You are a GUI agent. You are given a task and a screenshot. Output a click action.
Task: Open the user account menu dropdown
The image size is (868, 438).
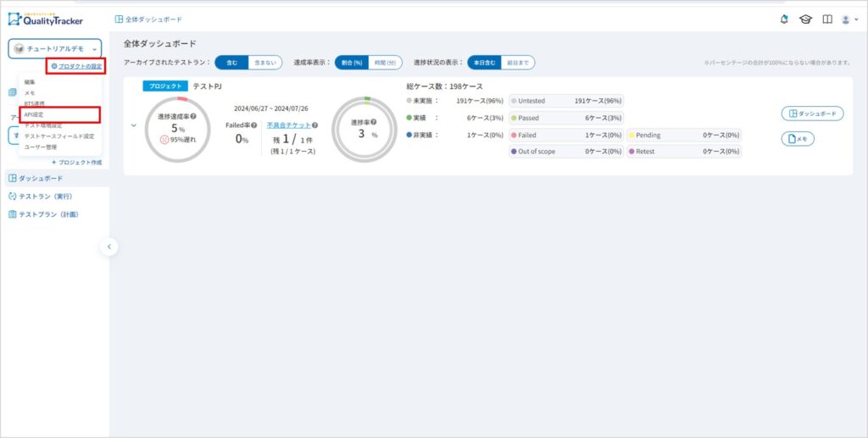pyautogui.click(x=849, y=19)
